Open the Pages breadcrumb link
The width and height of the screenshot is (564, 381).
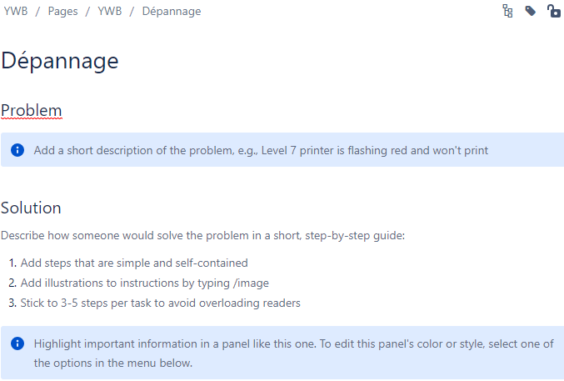pos(63,11)
